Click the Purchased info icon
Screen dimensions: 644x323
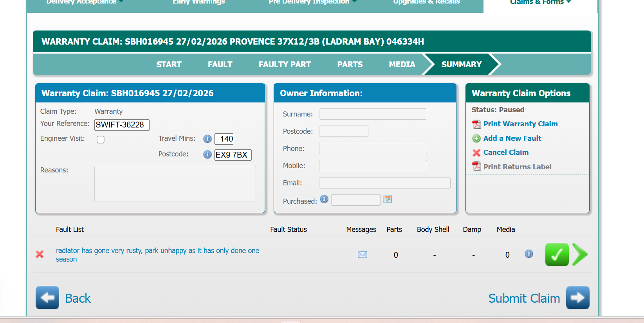click(x=324, y=199)
